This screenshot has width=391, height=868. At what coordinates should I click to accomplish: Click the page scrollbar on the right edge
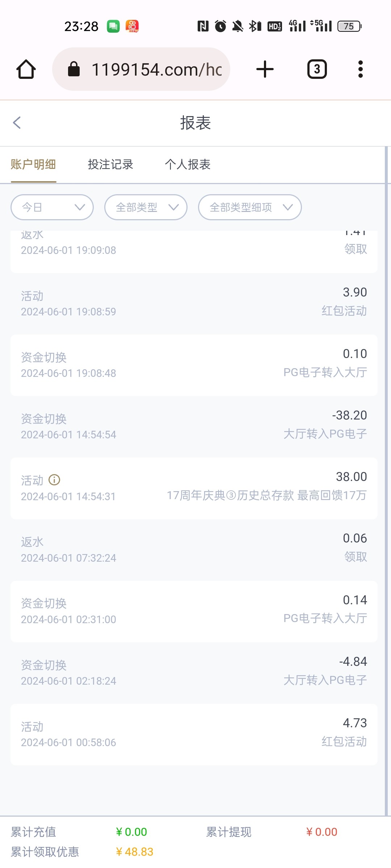(386, 470)
